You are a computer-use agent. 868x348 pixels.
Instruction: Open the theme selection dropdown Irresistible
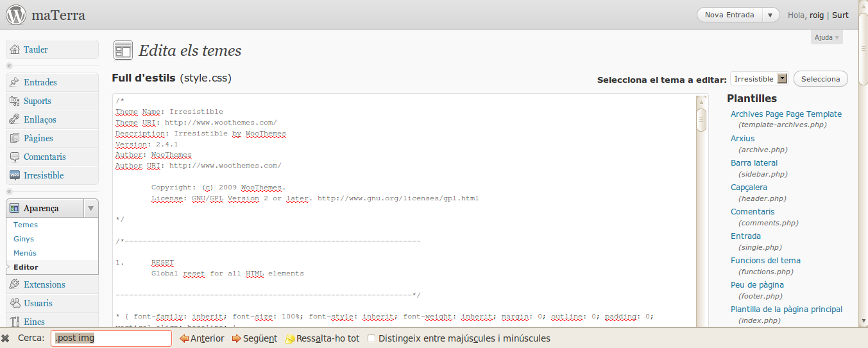[759, 79]
